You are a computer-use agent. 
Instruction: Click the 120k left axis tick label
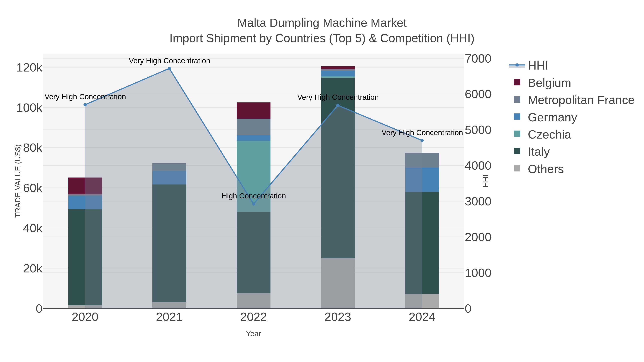click(30, 68)
